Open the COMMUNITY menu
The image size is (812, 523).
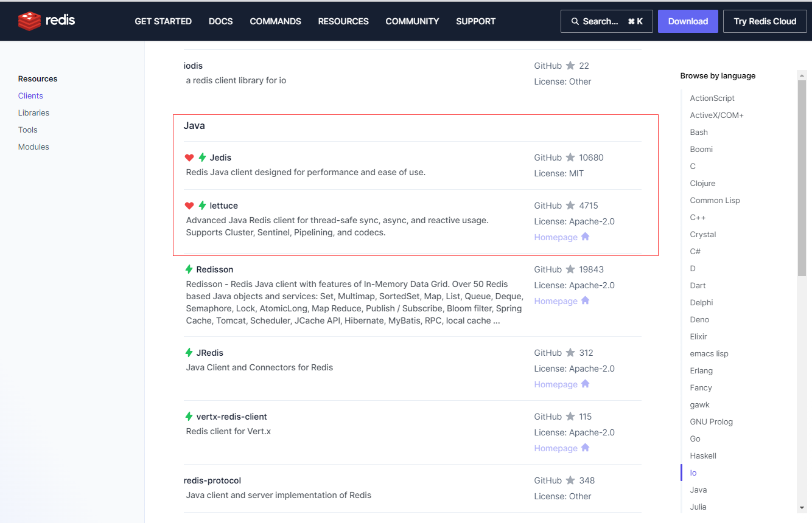tap(412, 21)
